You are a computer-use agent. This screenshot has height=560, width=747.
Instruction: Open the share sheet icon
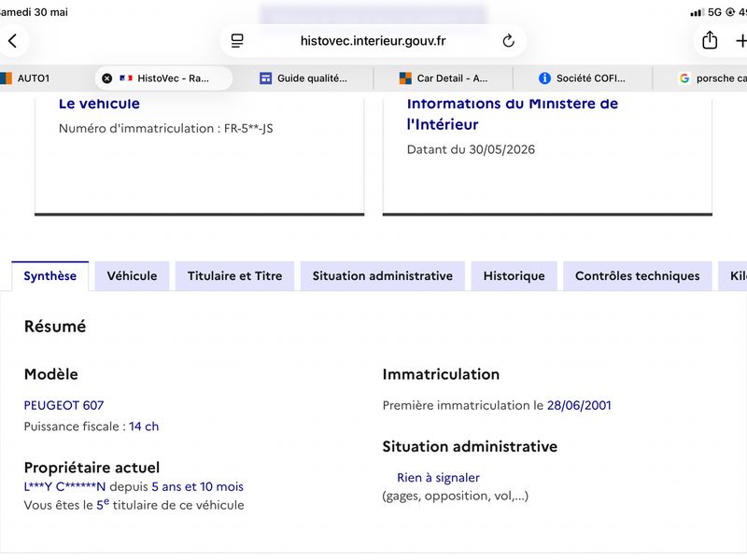[x=710, y=40]
